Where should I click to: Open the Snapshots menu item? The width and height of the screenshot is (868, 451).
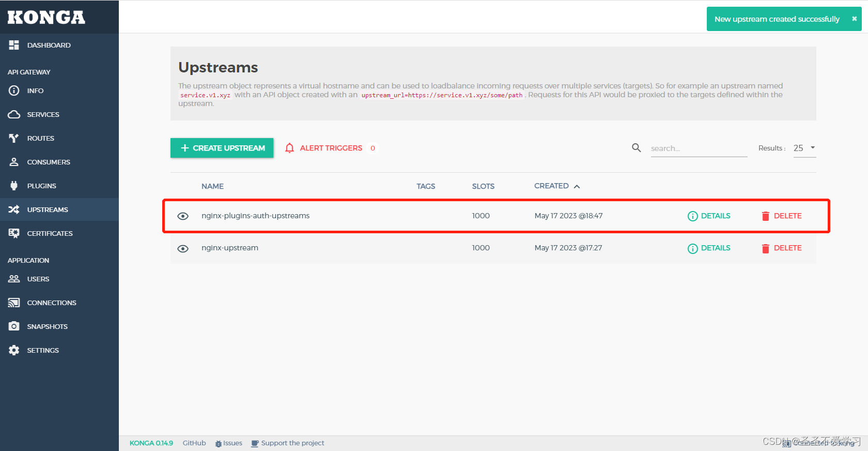coord(59,326)
